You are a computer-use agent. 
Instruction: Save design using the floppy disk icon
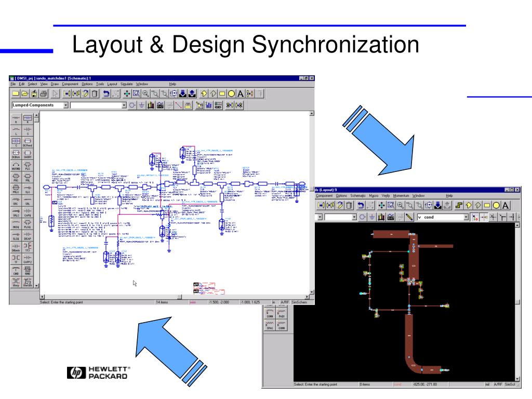(34, 94)
